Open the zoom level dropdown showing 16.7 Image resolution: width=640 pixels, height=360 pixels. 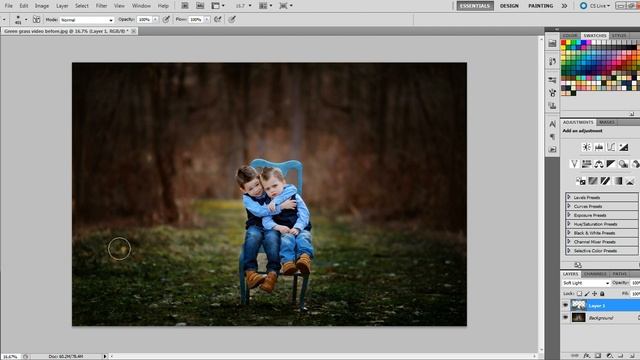[x=243, y=6]
